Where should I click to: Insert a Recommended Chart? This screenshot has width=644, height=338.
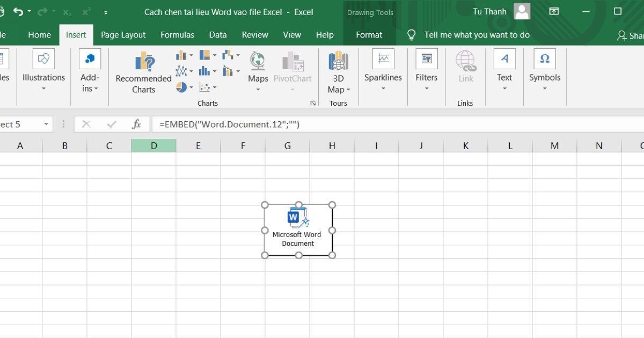point(142,71)
